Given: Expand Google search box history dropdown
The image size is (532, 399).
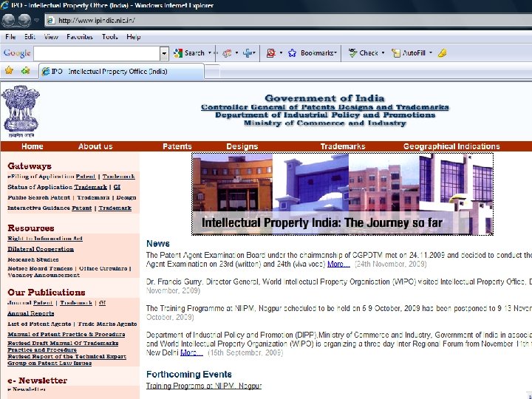Looking at the screenshot, I should pos(164,53).
